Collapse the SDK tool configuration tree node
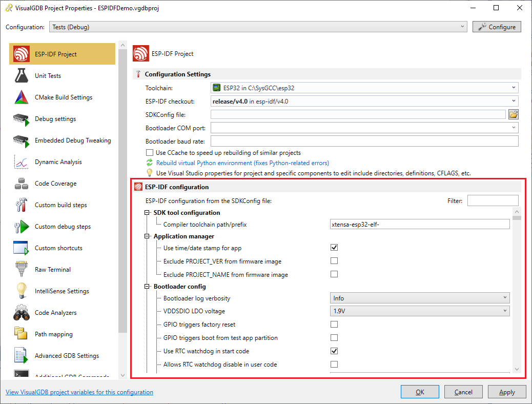Image resolution: width=532 pixels, height=404 pixels. point(147,213)
